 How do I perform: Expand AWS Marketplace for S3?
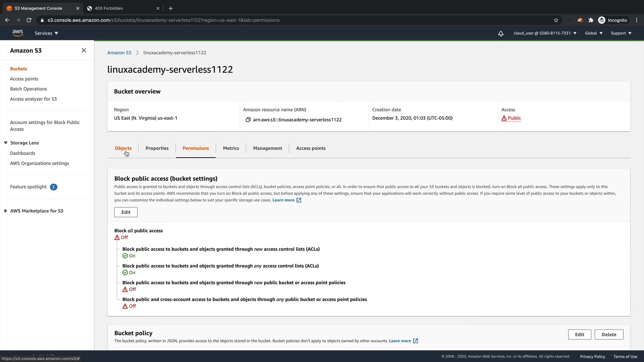pos(6,211)
